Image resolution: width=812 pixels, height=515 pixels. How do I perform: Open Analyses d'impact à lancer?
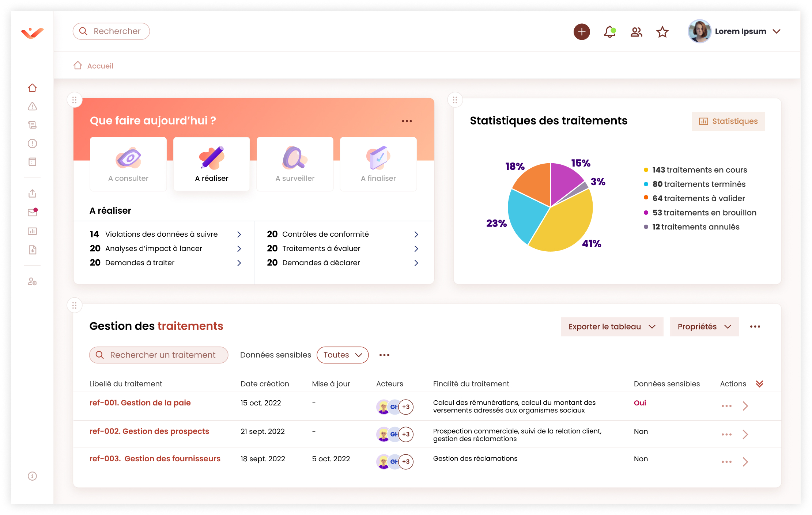[x=166, y=248]
